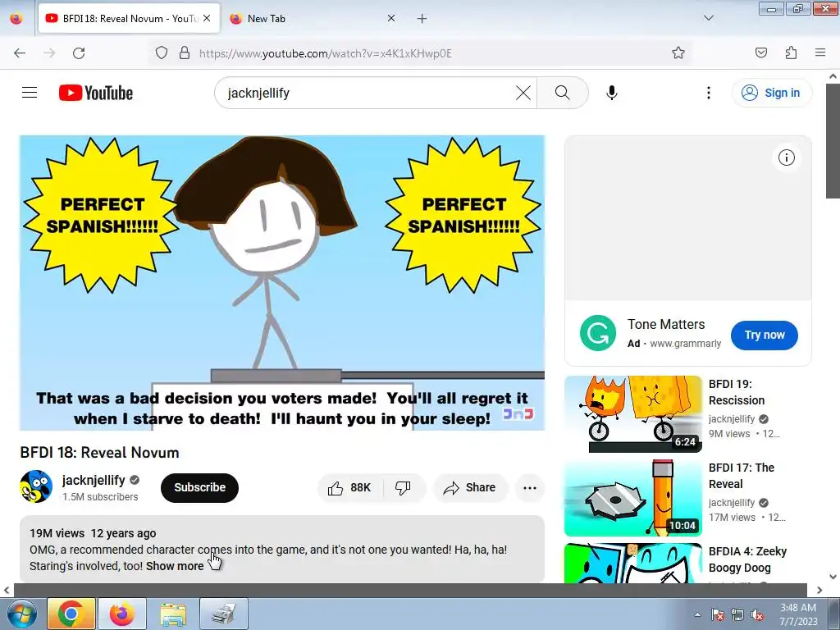View site security via padlock icon
This screenshot has height=630, width=840.
click(185, 53)
